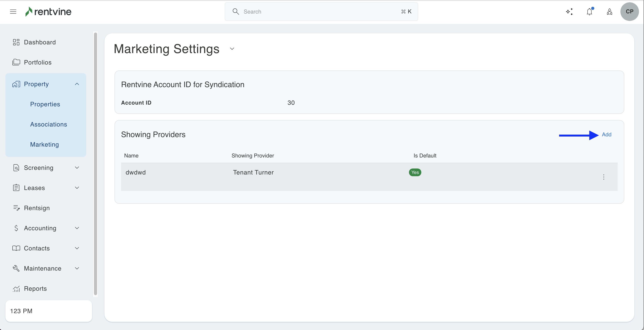Open Dashboard from sidebar
Screen dimensions: 644x330
[39, 42]
